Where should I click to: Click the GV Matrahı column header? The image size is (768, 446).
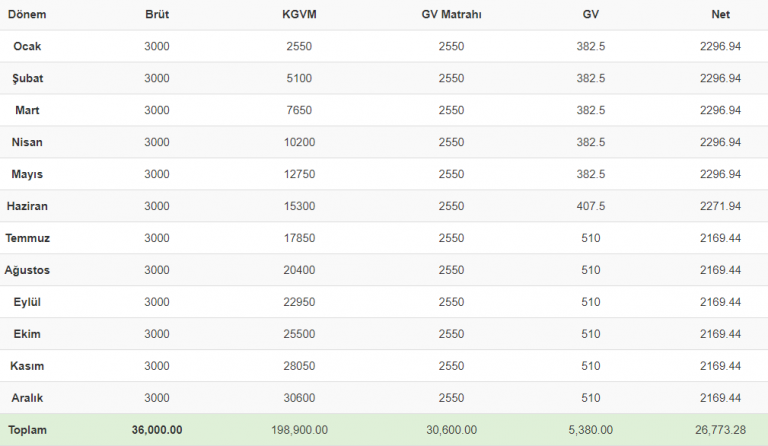click(450, 14)
